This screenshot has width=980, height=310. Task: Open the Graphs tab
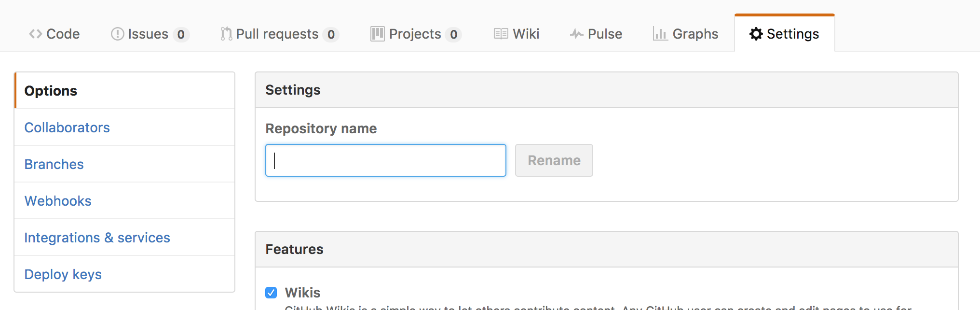click(686, 34)
